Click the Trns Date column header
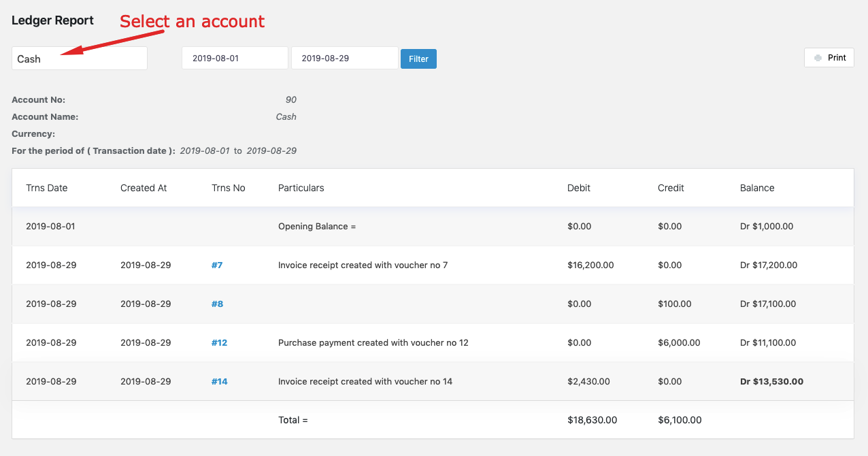Viewport: 868px width, 456px height. [47, 188]
